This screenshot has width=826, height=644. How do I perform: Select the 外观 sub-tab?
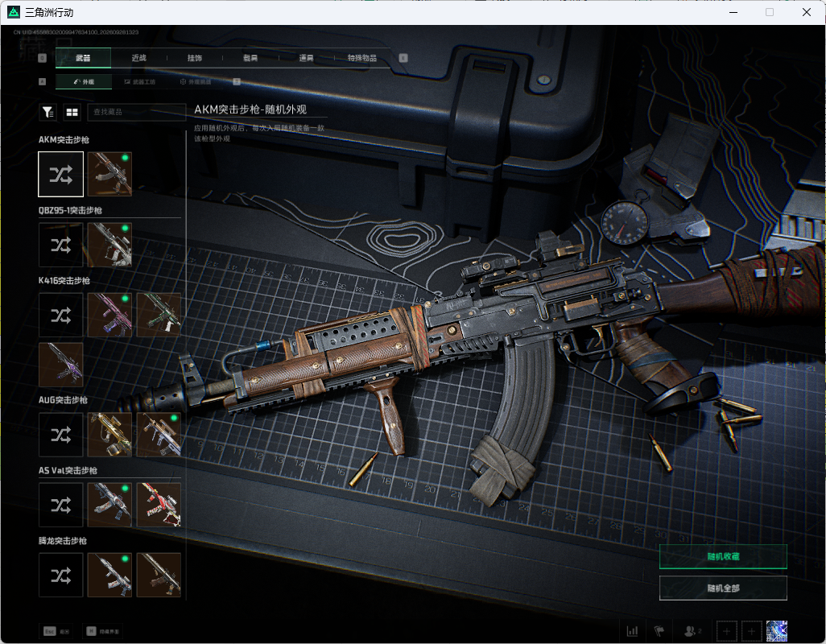[x=83, y=81]
